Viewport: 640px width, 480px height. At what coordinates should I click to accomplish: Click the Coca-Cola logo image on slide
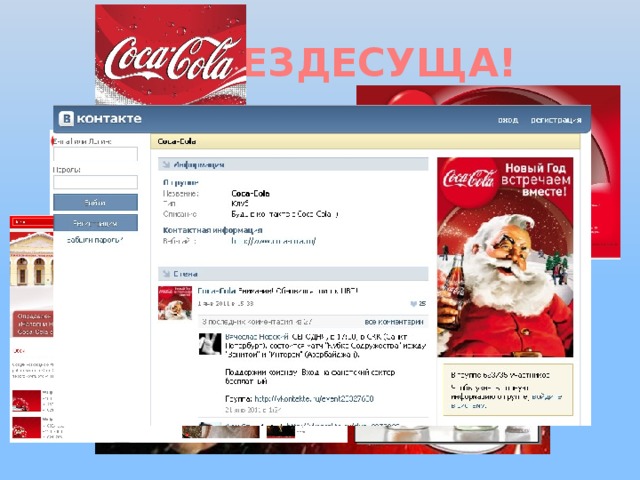[x=171, y=54]
